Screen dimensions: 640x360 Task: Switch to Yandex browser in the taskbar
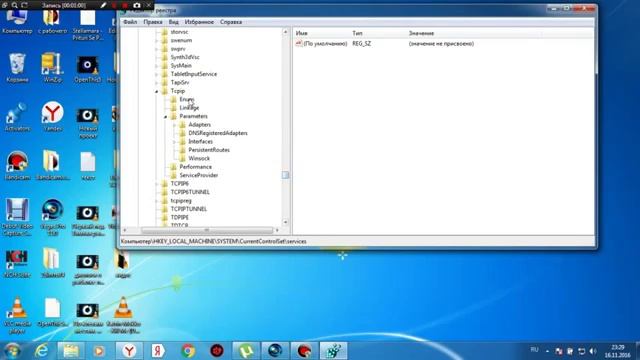coord(129,351)
